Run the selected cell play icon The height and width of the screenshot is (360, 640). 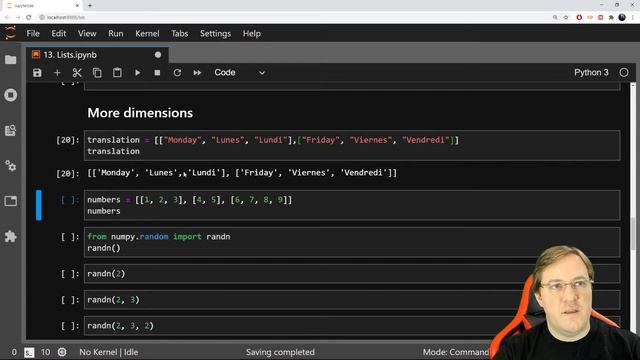138,73
